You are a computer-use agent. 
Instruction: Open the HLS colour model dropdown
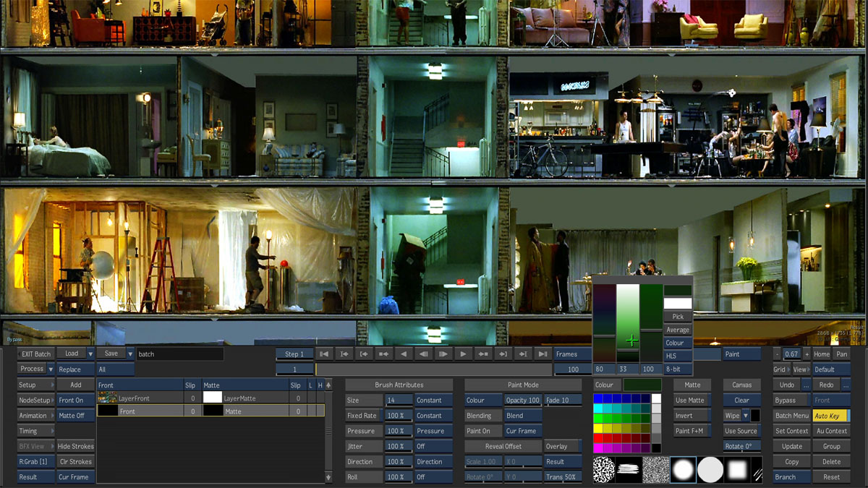pos(678,356)
